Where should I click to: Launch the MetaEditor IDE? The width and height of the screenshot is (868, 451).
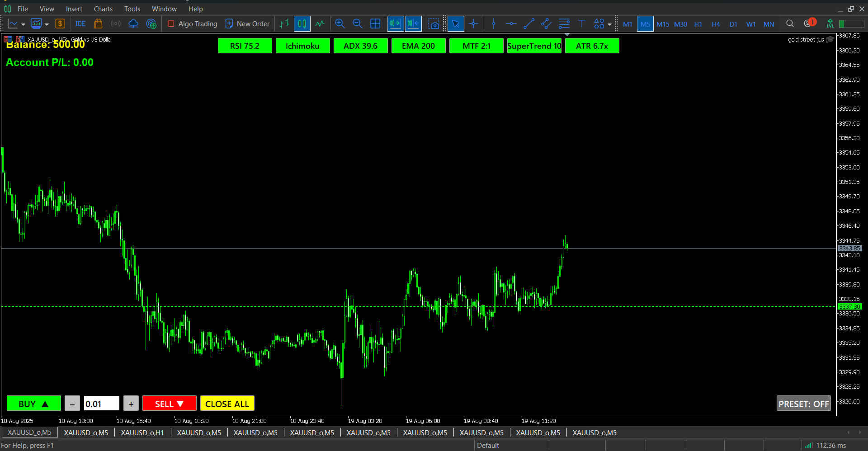tap(80, 24)
